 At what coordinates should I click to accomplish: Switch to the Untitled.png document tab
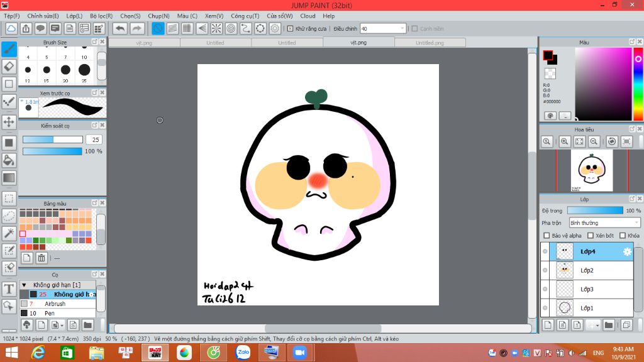(x=430, y=43)
